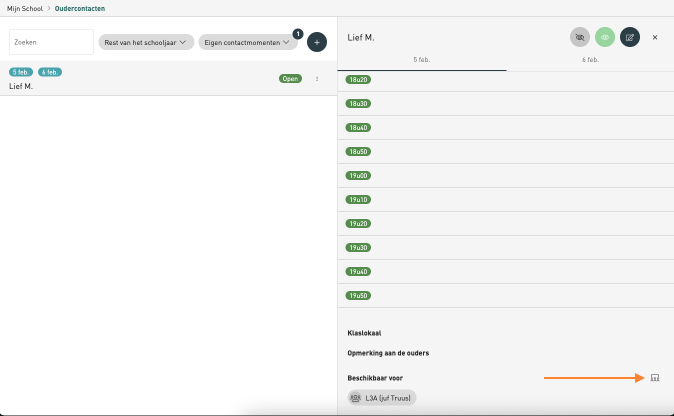Add a new contact moment with plus button
Viewport: 674px width, 416px height.
pyautogui.click(x=316, y=42)
